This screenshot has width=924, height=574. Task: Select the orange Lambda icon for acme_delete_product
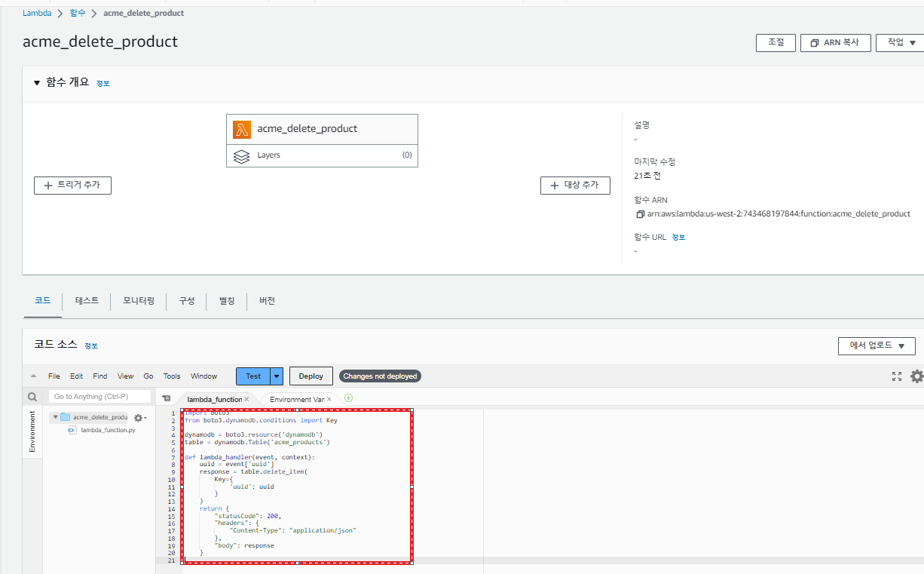(242, 129)
